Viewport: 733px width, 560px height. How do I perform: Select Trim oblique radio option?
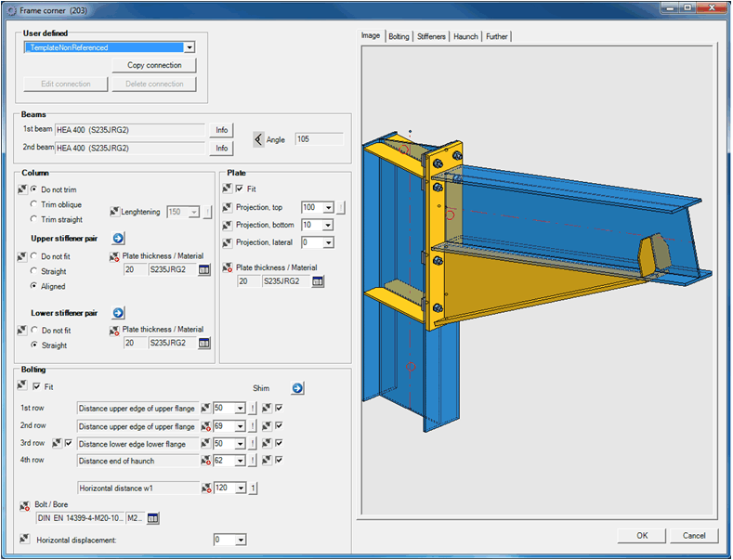click(x=35, y=204)
